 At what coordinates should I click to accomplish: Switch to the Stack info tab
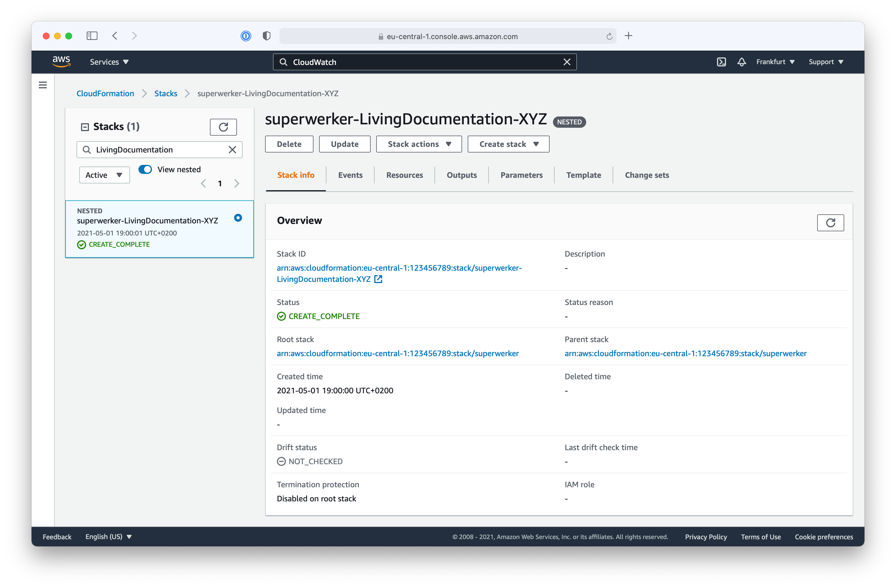point(295,175)
